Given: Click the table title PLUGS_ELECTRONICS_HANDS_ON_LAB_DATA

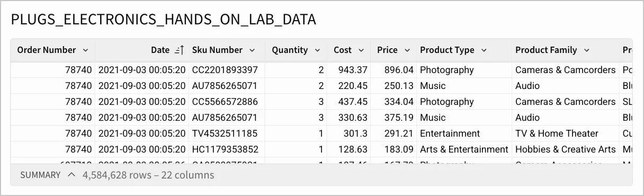Looking at the screenshot, I should pyautogui.click(x=163, y=20).
